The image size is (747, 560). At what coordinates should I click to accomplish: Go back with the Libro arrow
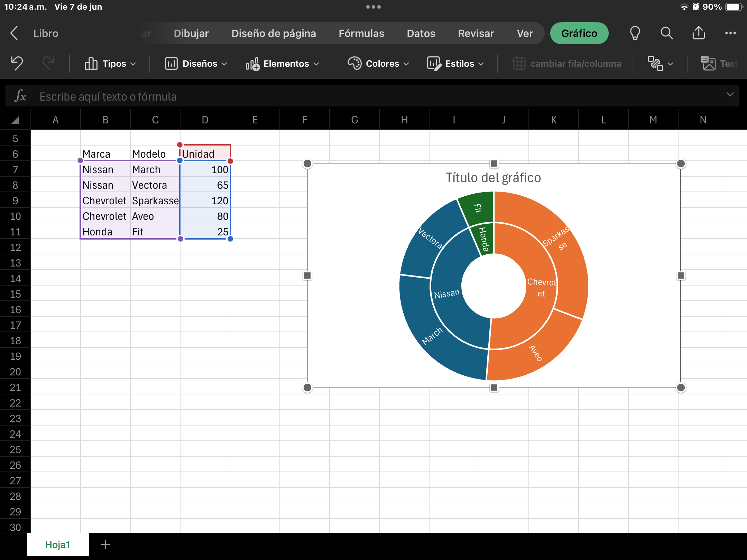(x=14, y=33)
